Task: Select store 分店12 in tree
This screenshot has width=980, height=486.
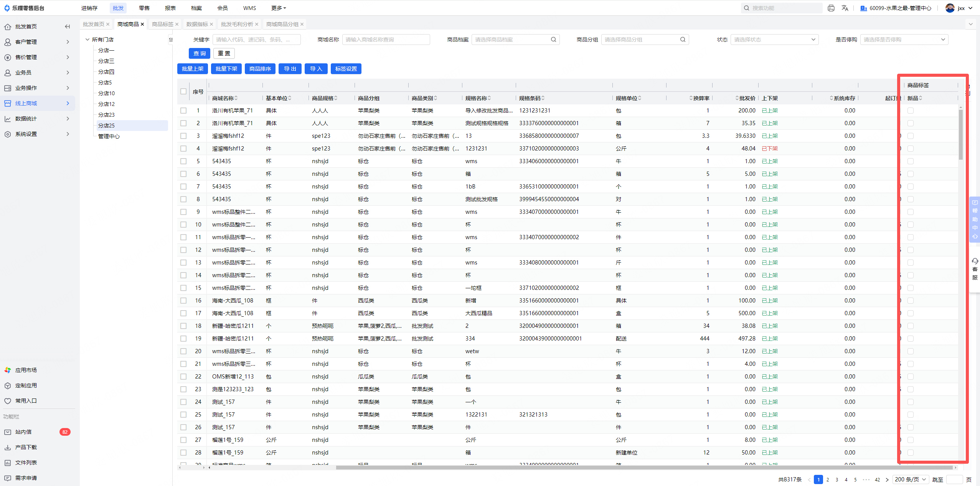Action: [106, 104]
